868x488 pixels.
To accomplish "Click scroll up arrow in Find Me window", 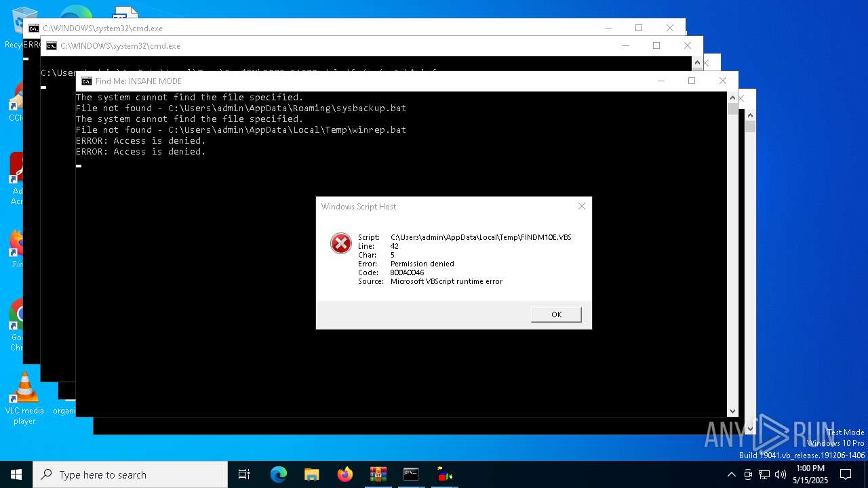I will click(732, 98).
